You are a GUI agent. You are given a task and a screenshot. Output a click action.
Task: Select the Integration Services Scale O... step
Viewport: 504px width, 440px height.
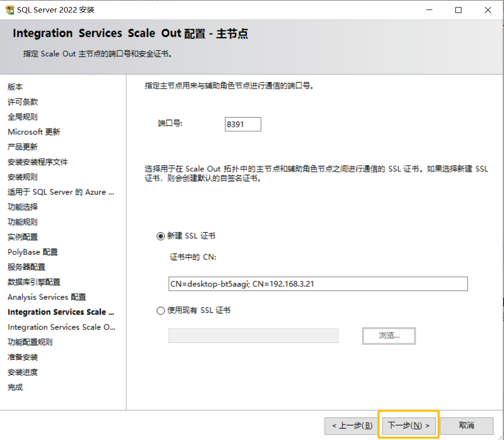[x=62, y=327]
